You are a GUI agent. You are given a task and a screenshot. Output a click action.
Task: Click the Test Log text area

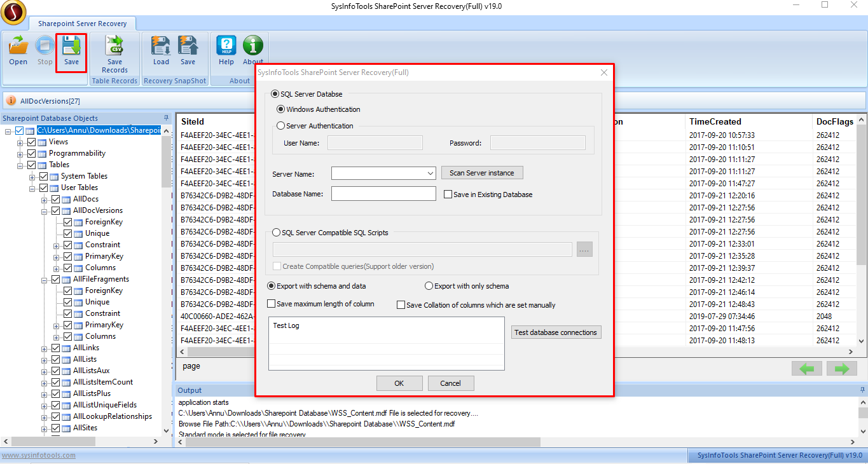[x=387, y=344]
